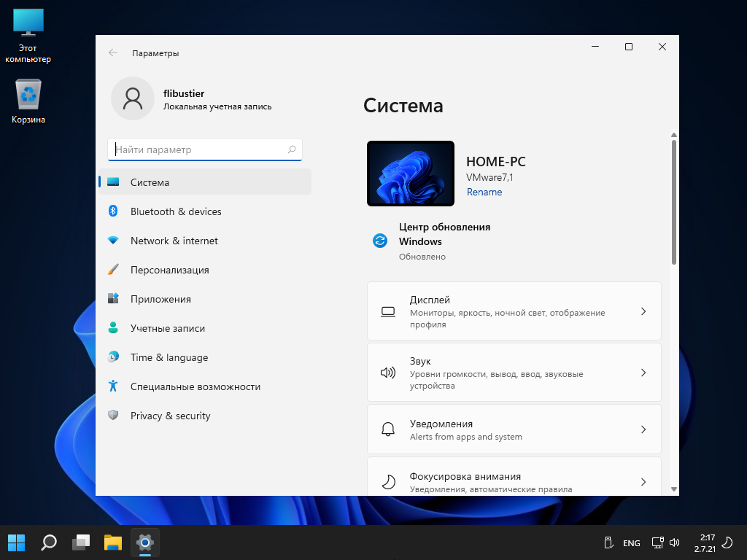This screenshot has width=747, height=560.
Task: Expand the Уведомления settings chevron
Action: 643,429
